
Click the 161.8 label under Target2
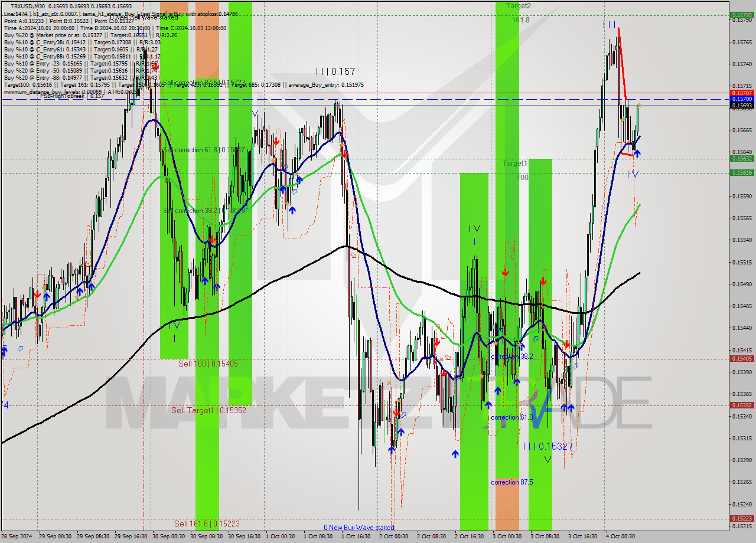coord(520,19)
